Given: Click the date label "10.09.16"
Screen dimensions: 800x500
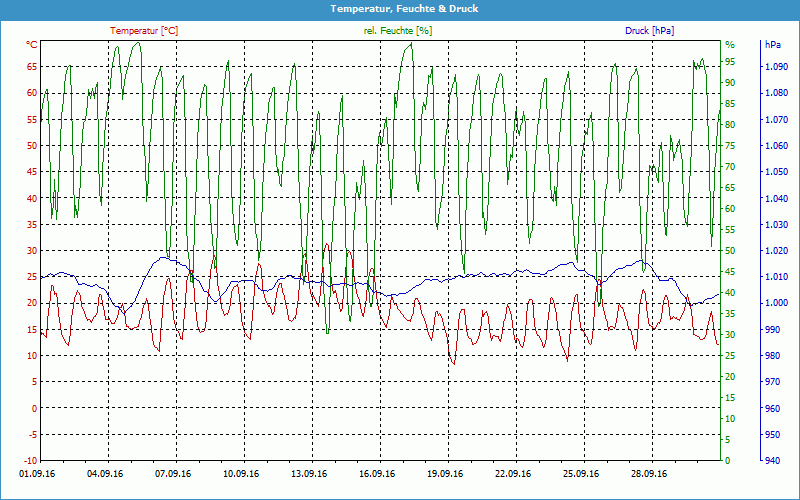Looking at the screenshot, I should coord(241,474).
